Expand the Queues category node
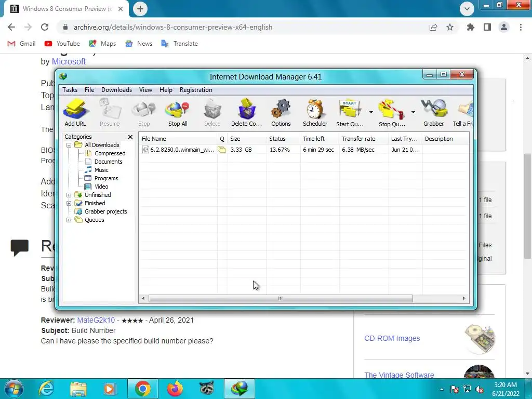This screenshot has width=532, height=399. (x=69, y=220)
